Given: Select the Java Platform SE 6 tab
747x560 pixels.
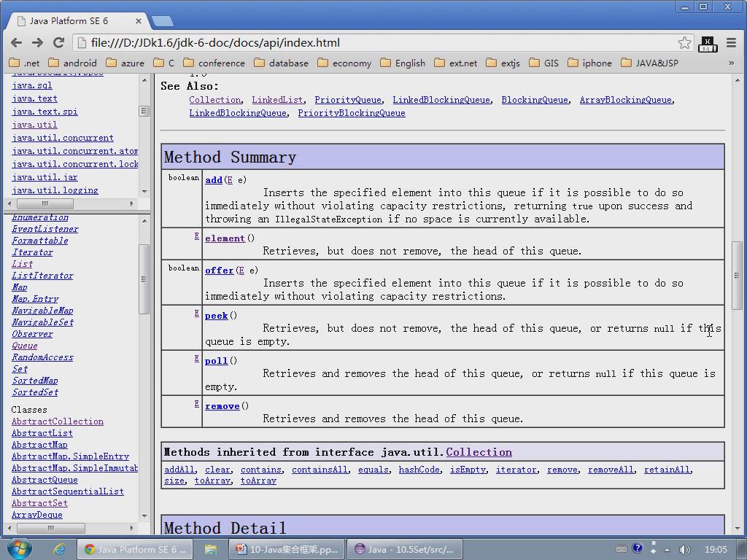Looking at the screenshot, I should [x=79, y=21].
